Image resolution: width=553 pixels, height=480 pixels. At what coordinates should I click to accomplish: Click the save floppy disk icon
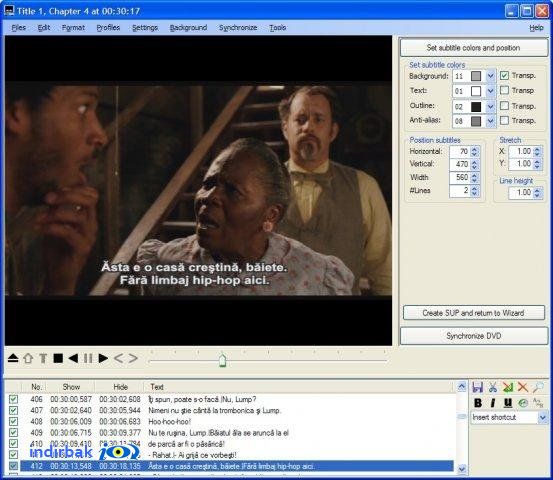coord(478,387)
